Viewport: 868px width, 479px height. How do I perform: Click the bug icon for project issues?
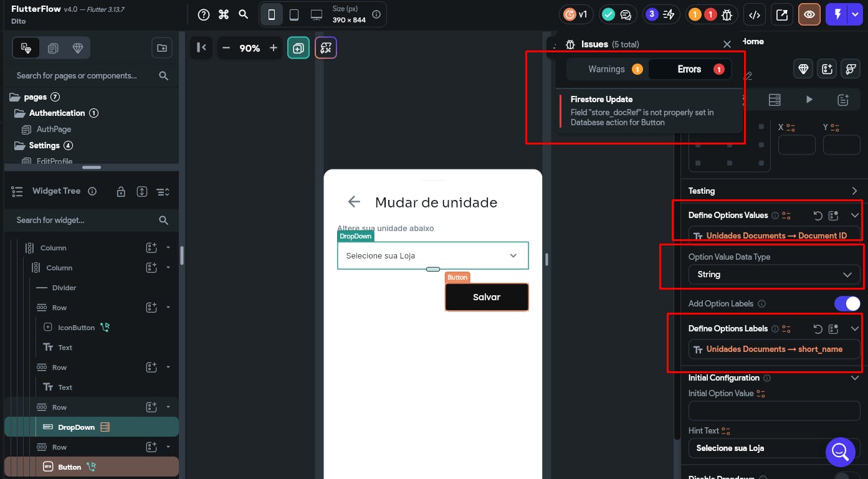[727, 15]
